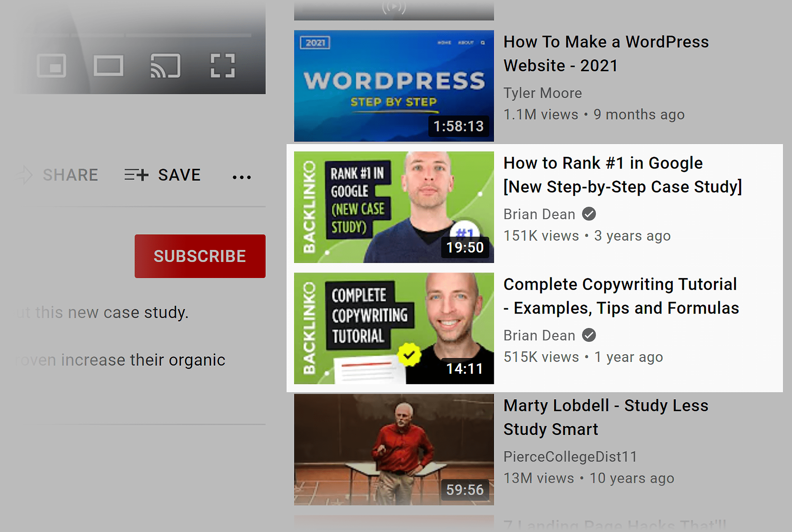Open 'How To Make a WordPress Website' title
Screen dimensions: 792x532
[x=606, y=54]
